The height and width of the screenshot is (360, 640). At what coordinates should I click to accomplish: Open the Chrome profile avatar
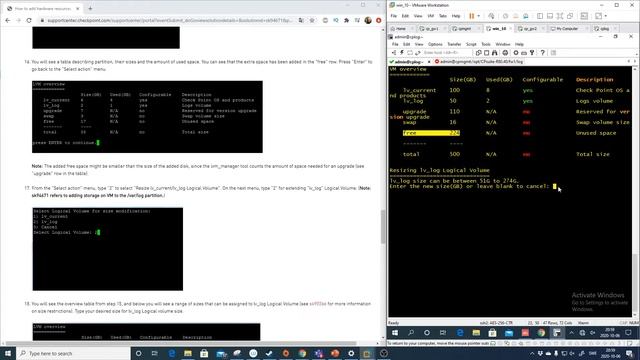click(368, 20)
